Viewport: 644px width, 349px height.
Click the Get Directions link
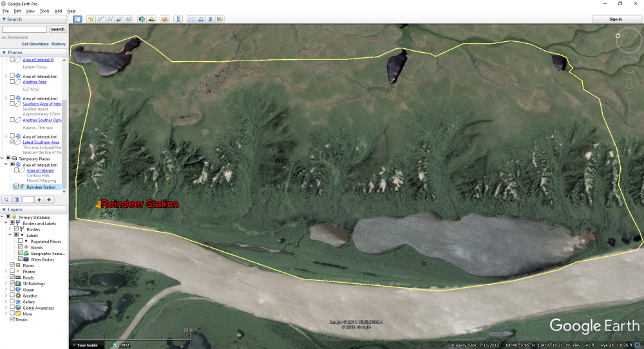[35, 44]
